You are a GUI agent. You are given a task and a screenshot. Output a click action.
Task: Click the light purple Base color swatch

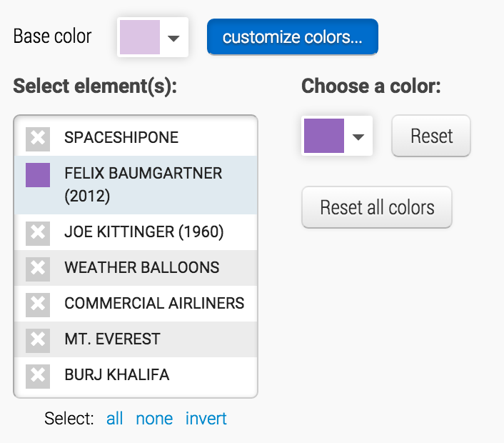[x=140, y=37]
